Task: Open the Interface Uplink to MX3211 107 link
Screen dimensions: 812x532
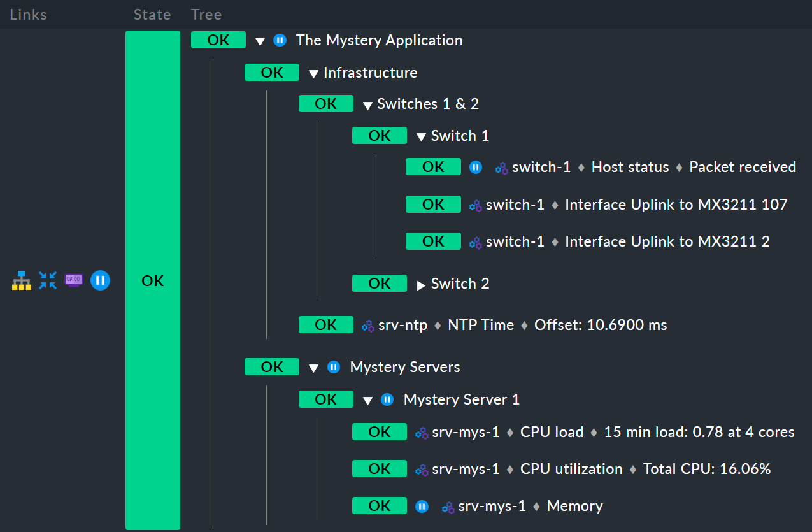Action: (x=676, y=205)
